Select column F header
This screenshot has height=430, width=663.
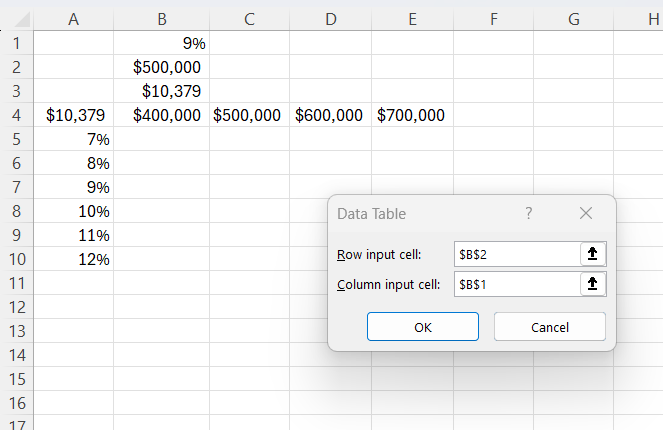[493, 19]
